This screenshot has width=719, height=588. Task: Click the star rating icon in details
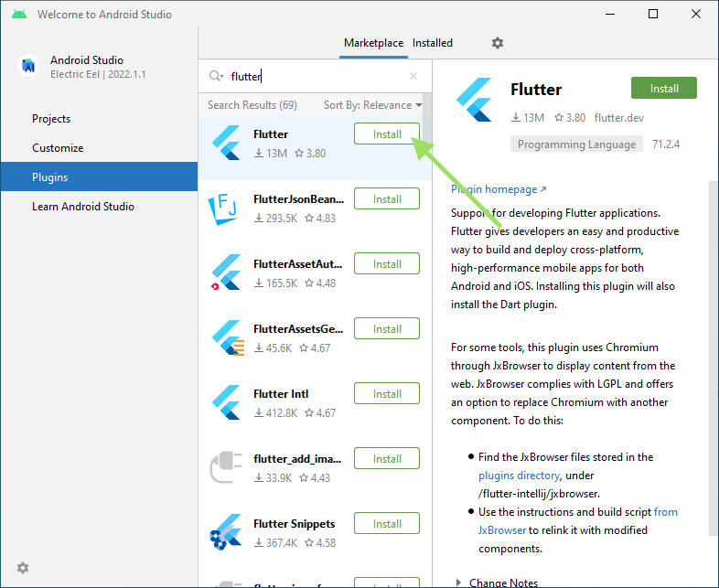pyautogui.click(x=559, y=118)
